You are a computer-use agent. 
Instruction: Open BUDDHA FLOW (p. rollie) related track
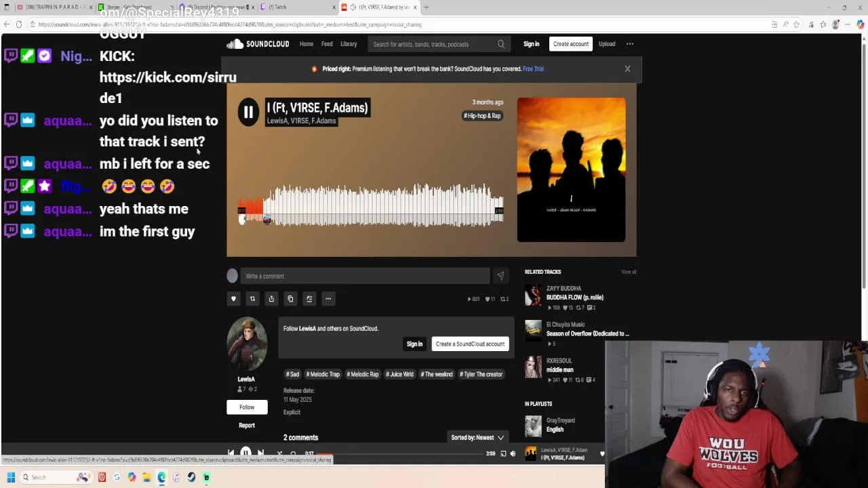tap(575, 298)
